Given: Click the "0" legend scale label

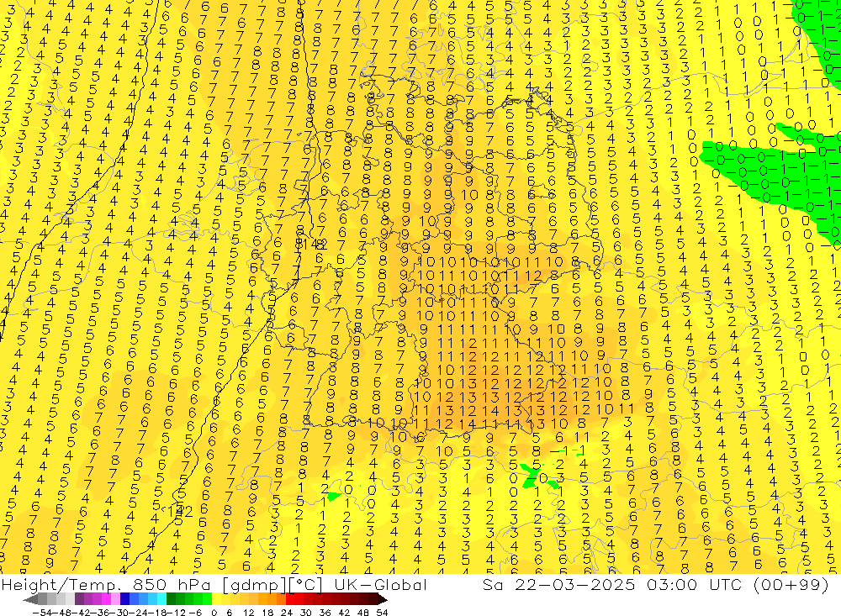Looking at the screenshot, I should click(214, 613).
